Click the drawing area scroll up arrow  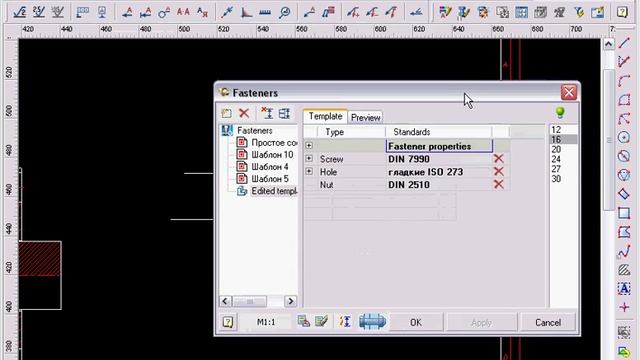pyautogui.click(x=609, y=44)
